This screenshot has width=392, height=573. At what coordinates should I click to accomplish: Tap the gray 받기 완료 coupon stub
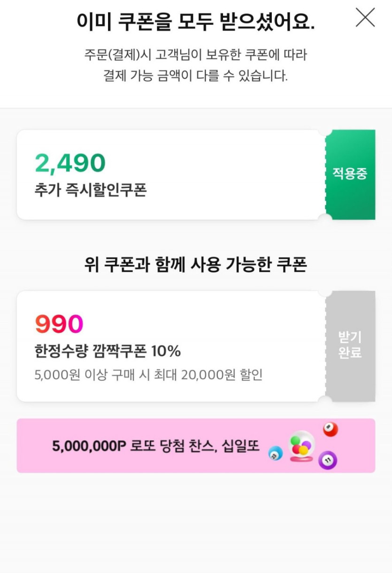coord(350,345)
